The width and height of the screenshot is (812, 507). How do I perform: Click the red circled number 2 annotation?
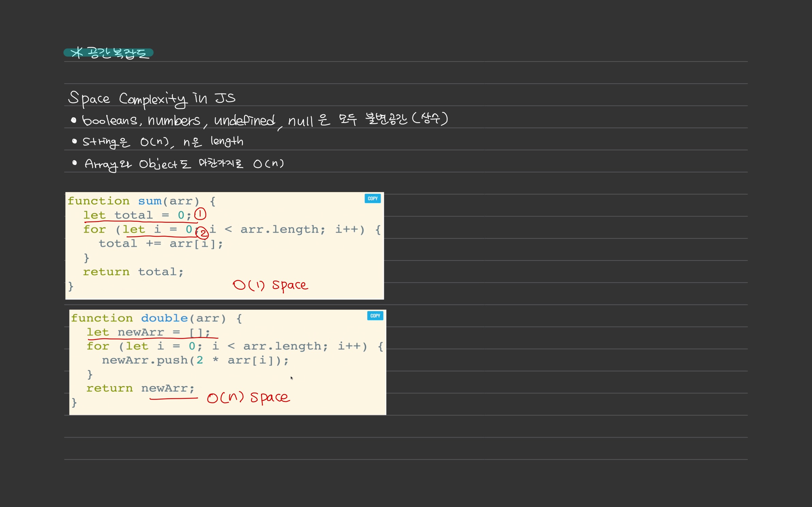(x=203, y=233)
